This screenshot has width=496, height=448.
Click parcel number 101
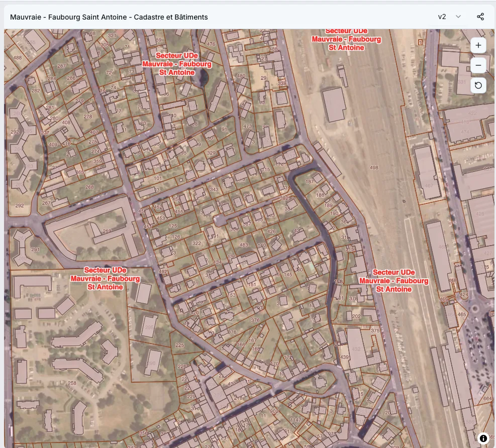point(158,178)
